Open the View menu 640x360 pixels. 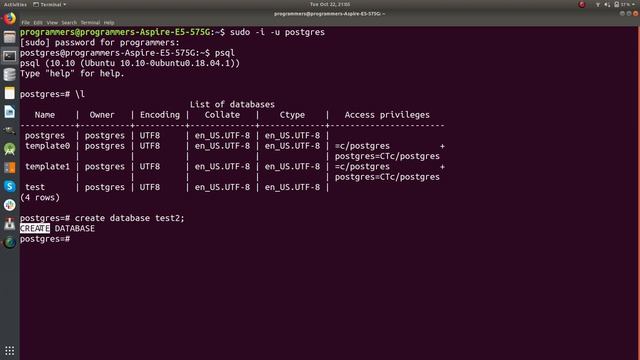coord(52,23)
